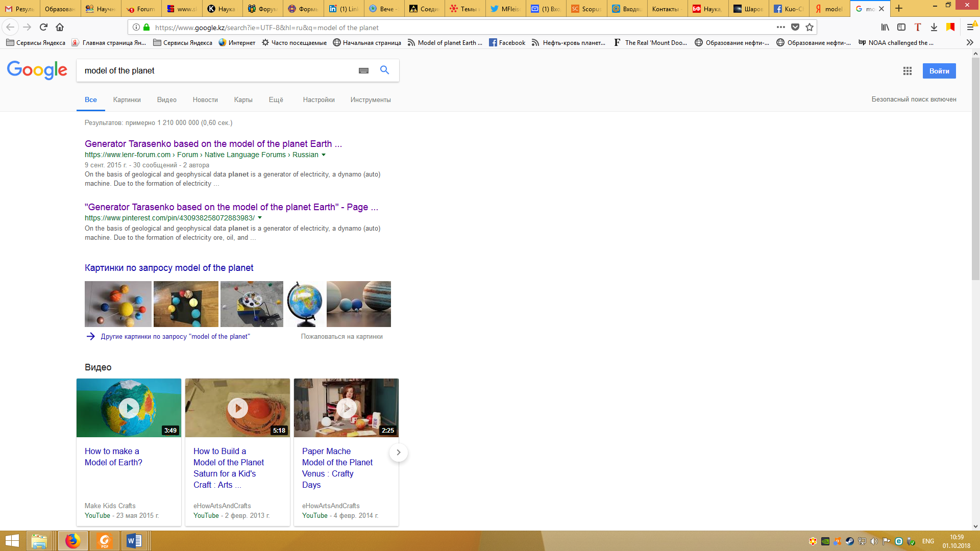
Task: Save page to Pocket icon
Action: pyautogui.click(x=795, y=28)
